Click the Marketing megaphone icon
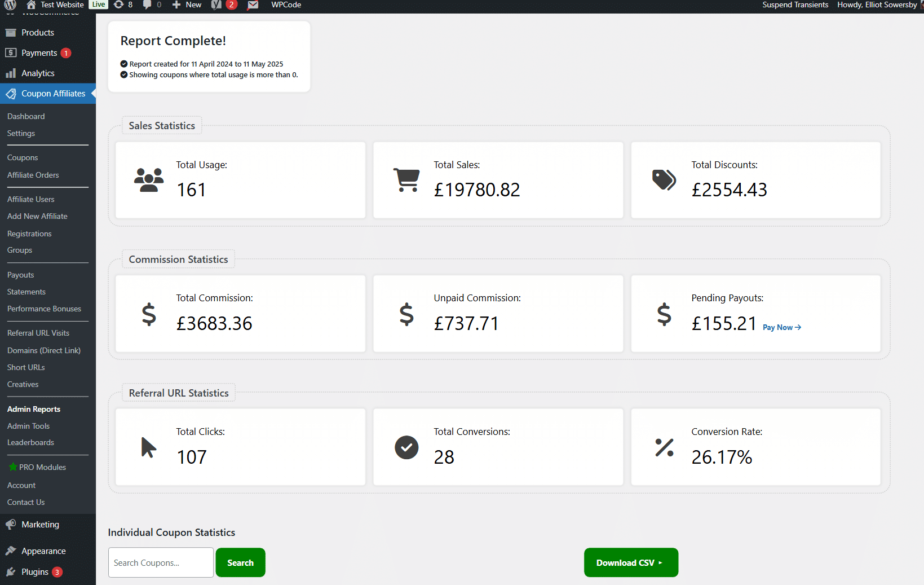Image resolution: width=924 pixels, height=585 pixels. [x=11, y=525]
